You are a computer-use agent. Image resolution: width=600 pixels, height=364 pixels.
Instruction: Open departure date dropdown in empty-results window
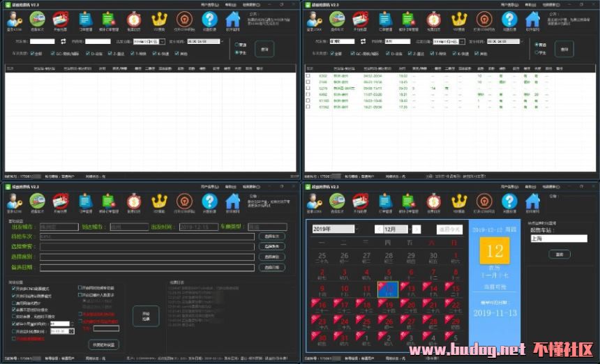(x=163, y=41)
